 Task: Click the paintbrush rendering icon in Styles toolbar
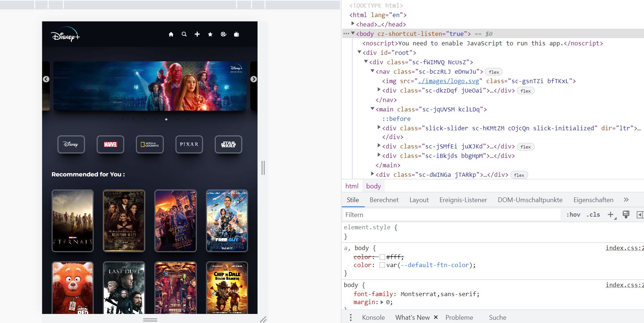coord(626,214)
